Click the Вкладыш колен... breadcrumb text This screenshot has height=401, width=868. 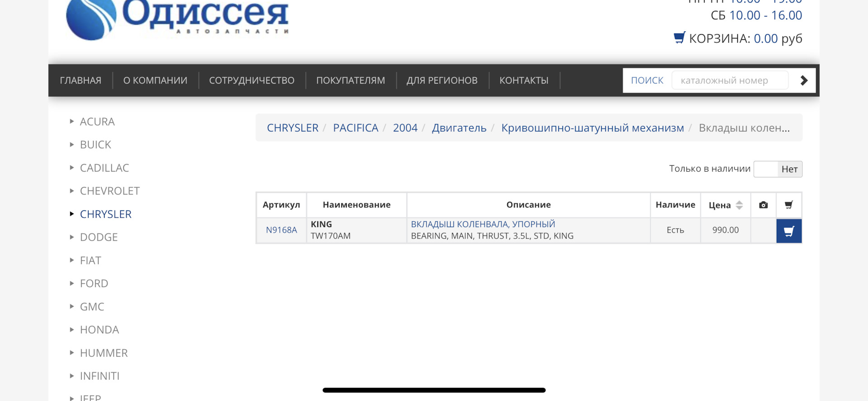point(744,128)
